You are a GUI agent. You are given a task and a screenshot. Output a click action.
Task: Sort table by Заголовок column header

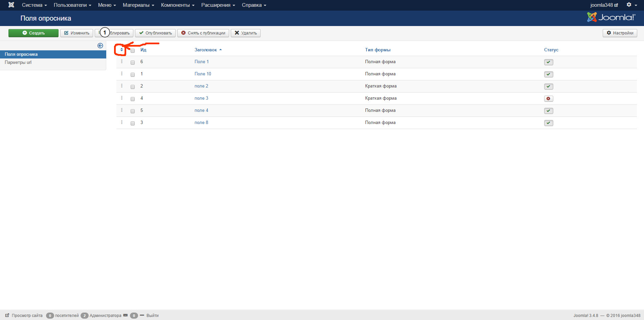pos(206,50)
